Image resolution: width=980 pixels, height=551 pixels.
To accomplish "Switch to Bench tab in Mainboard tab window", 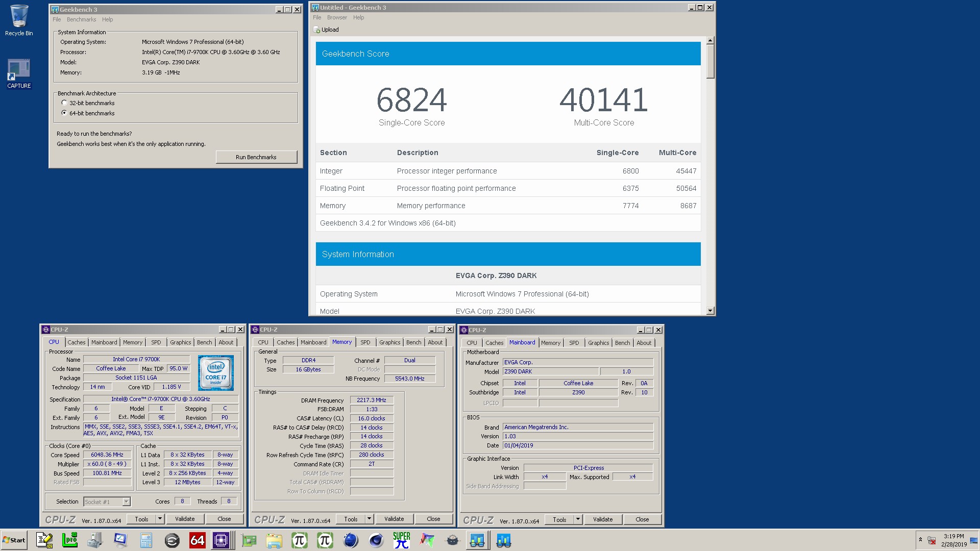I will [x=622, y=343].
